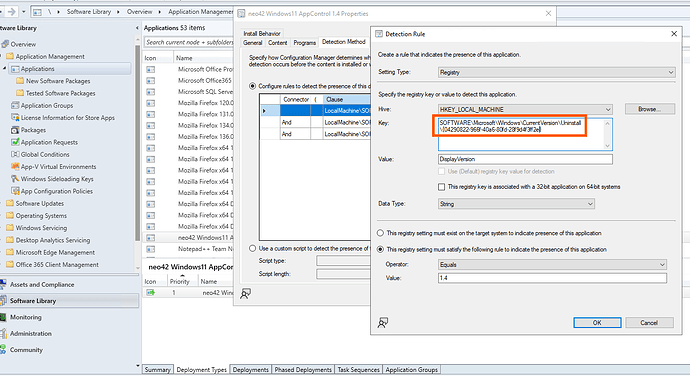The width and height of the screenshot is (690, 376).
Task: Open App Configuration Policies node icon
Action: tap(15, 191)
